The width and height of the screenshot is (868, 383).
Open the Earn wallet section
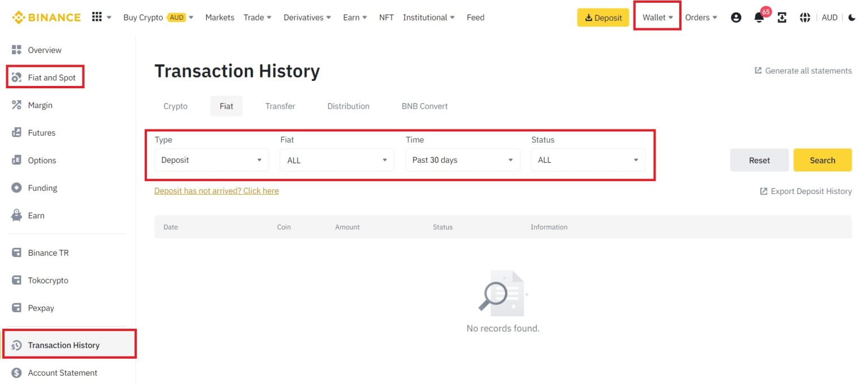tap(36, 215)
